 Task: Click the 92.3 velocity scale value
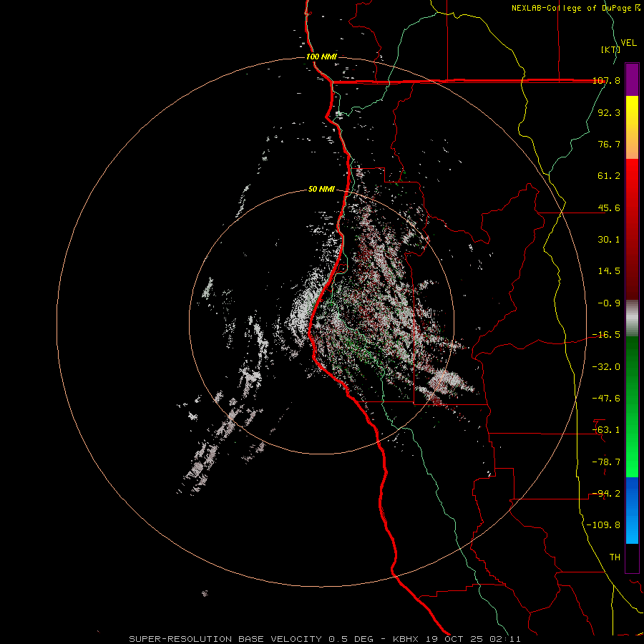(x=609, y=112)
